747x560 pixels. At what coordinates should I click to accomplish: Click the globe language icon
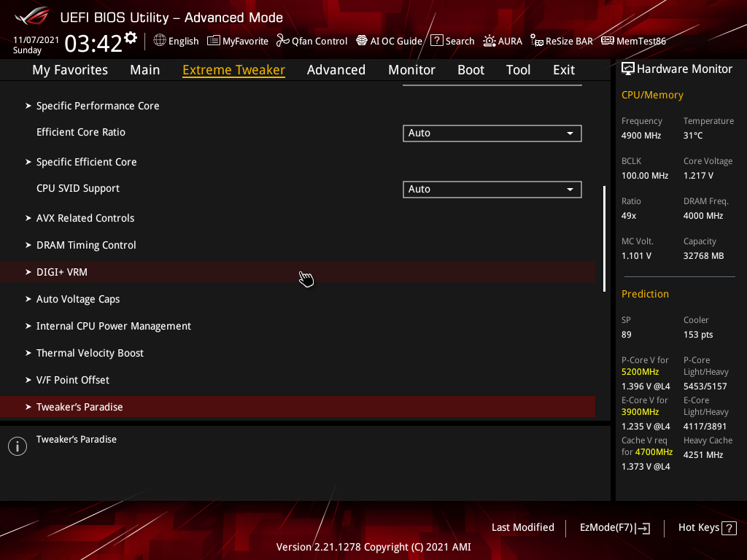click(160, 41)
